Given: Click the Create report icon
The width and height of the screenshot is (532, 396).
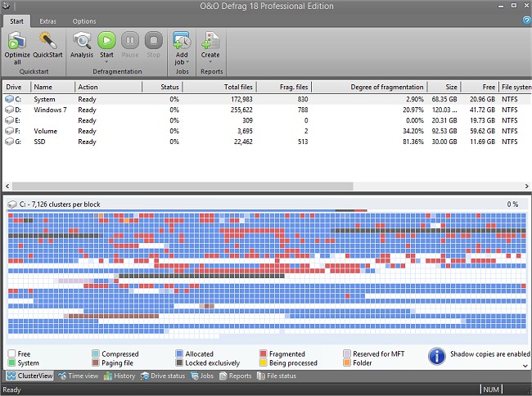Looking at the screenshot, I should coord(210,41).
